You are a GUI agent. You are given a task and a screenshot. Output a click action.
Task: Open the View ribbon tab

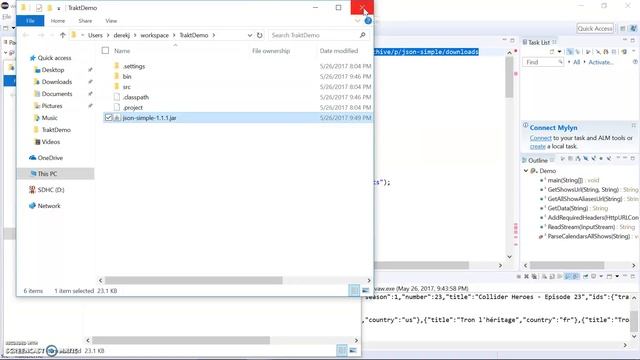coord(111,21)
